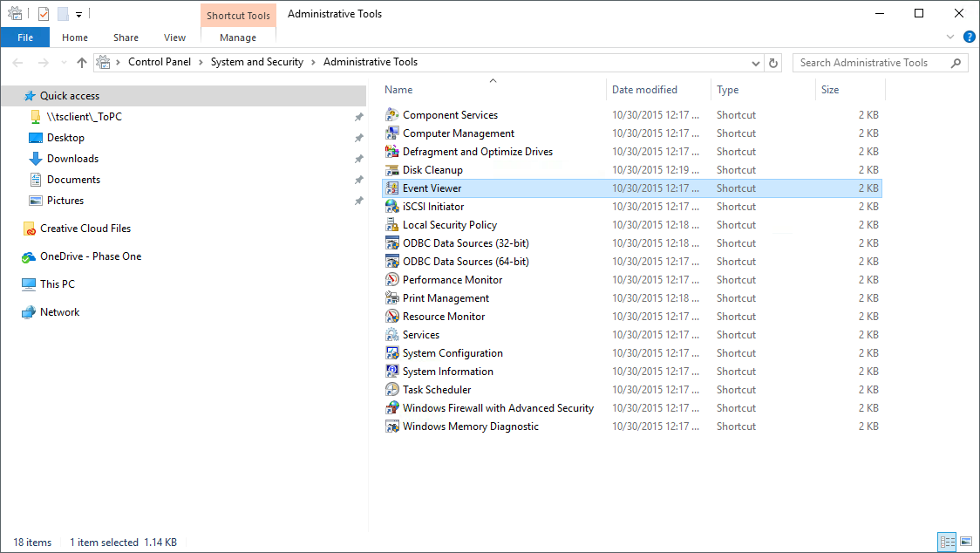Unpin \\tsclient\_ToPC from Quick access
Screen dimensions: 980x553
coord(358,117)
